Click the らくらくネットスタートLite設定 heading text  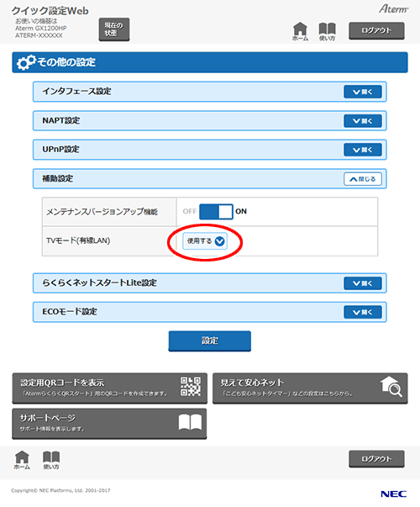click(x=99, y=283)
